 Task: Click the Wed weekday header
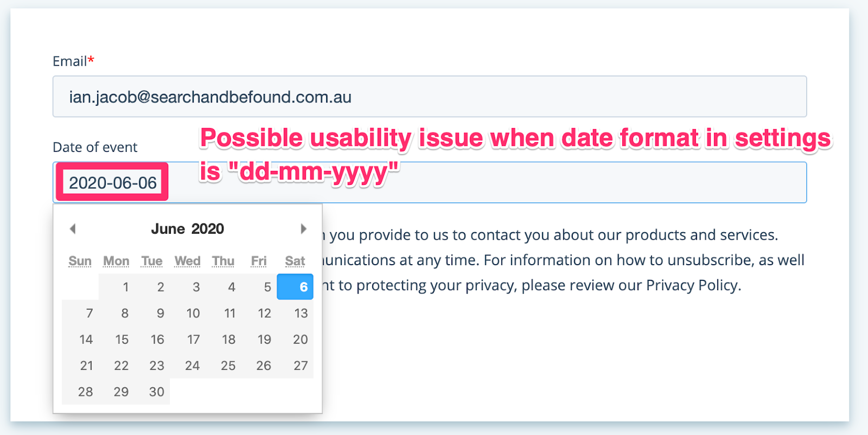[x=188, y=261]
